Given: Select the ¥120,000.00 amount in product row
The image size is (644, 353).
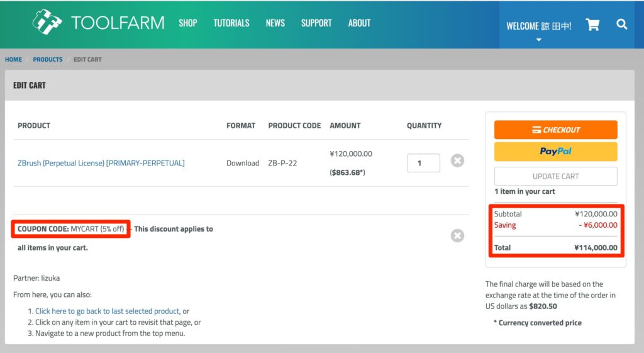Looking at the screenshot, I should (x=351, y=154).
